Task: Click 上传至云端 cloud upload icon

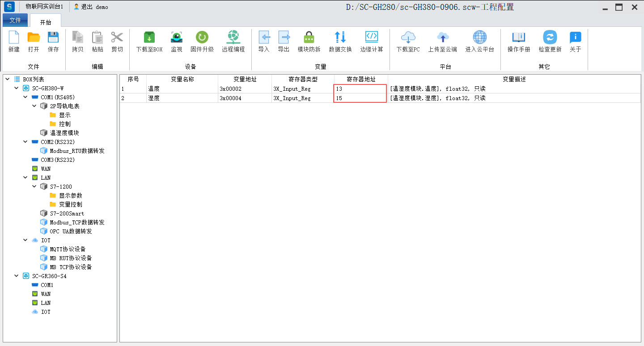Action: coord(442,38)
